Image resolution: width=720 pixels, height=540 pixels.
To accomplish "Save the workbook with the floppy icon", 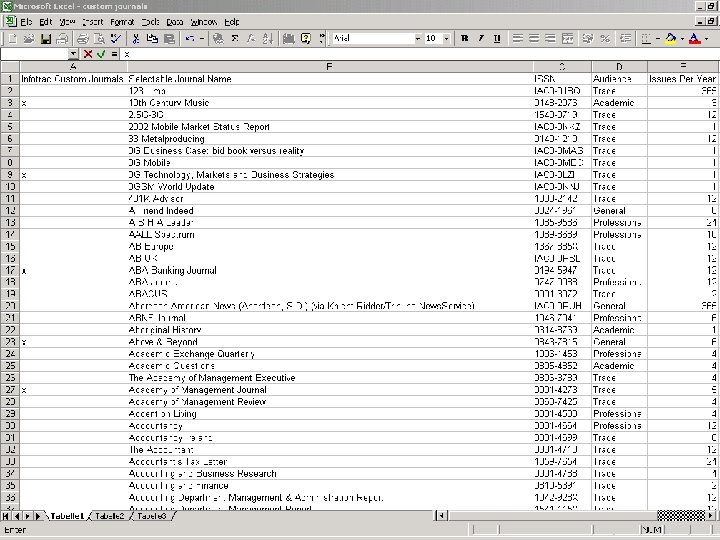I will (x=45, y=39).
